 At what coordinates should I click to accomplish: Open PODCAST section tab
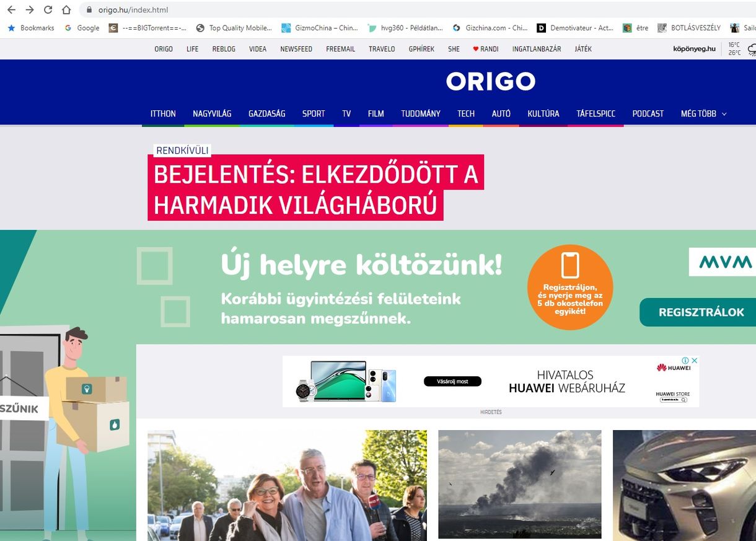click(648, 113)
